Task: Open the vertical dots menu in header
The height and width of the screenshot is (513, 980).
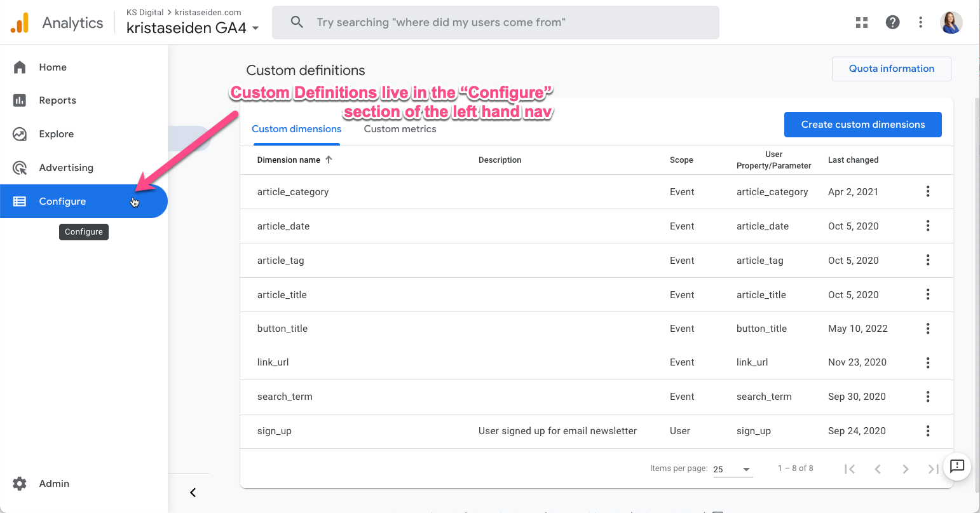Action: pos(920,23)
